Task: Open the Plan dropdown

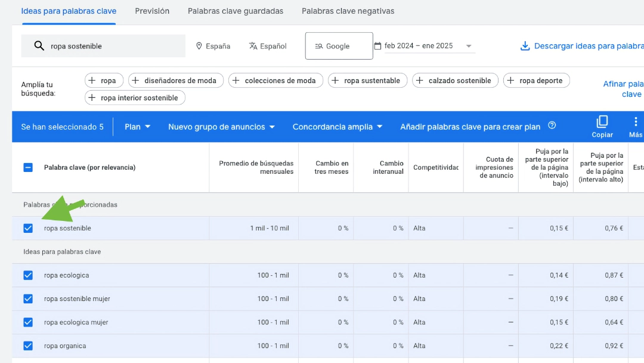Action: tap(137, 127)
